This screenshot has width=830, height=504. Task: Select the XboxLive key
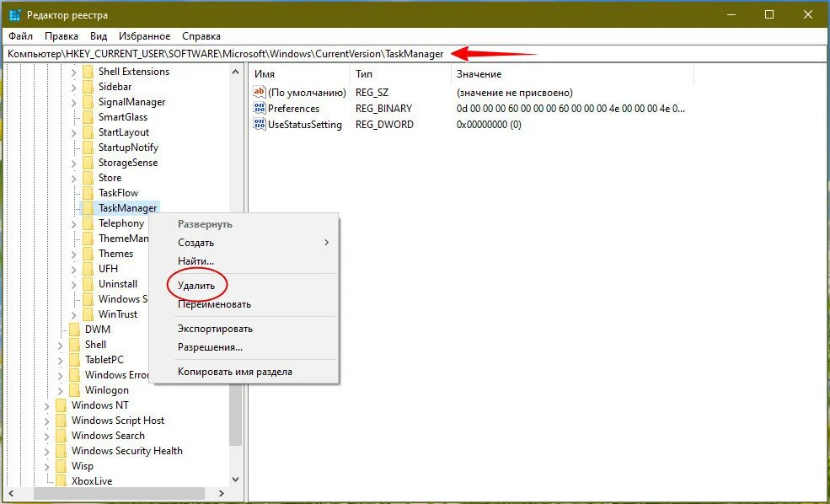coord(92,481)
